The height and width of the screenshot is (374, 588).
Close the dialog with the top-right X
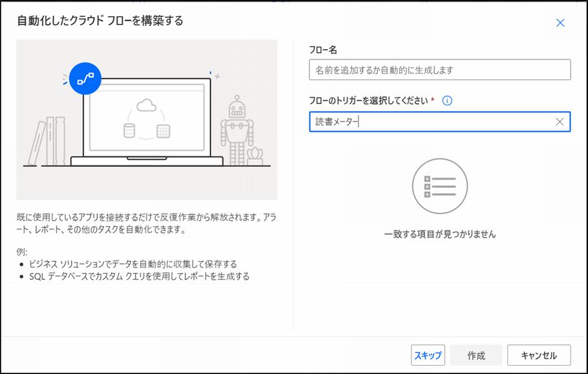(x=560, y=23)
